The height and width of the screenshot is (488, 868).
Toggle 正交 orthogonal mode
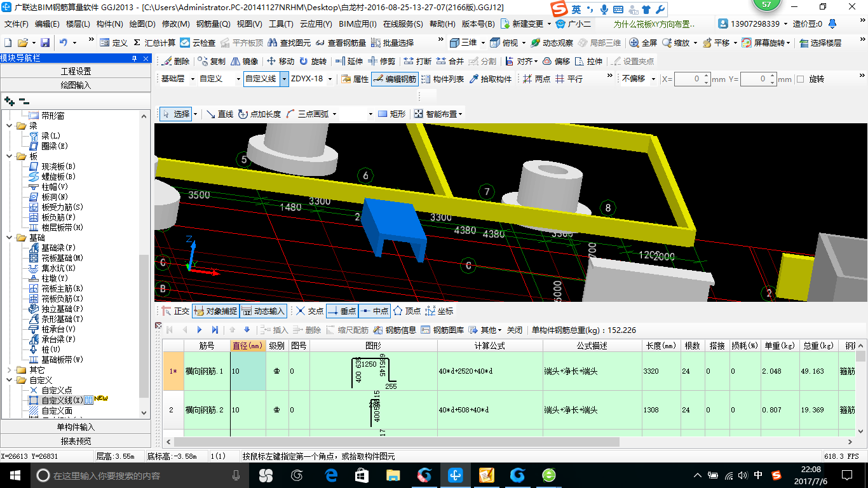coord(175,311)
